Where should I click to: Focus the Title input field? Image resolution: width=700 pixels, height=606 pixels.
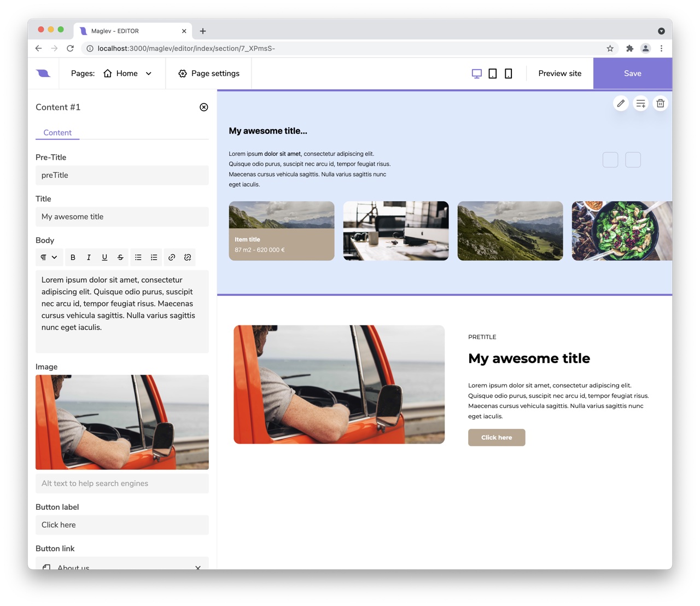tap(122, 217)
